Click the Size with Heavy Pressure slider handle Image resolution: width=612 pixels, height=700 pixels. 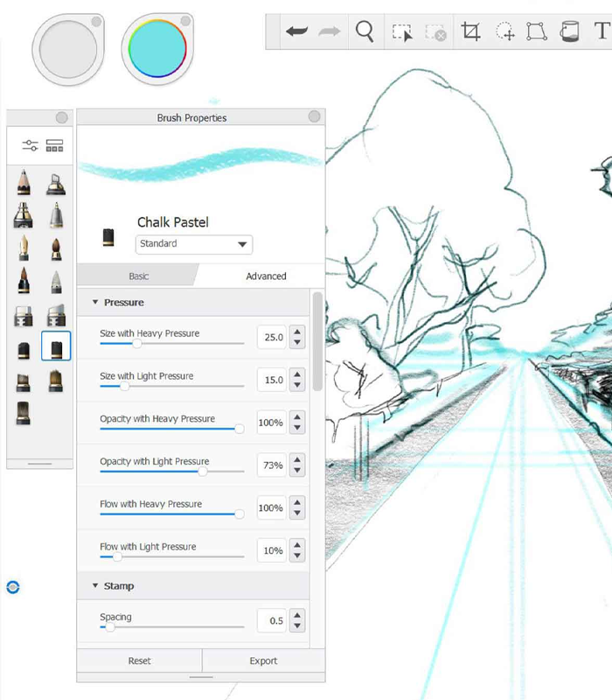coord(137,343)
